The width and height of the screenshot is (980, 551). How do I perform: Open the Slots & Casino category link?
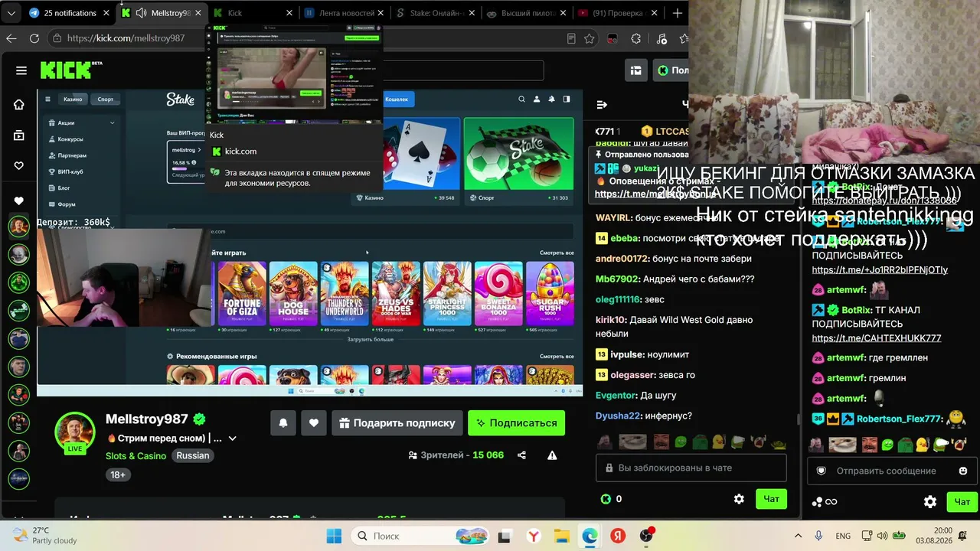pos(136,455)
